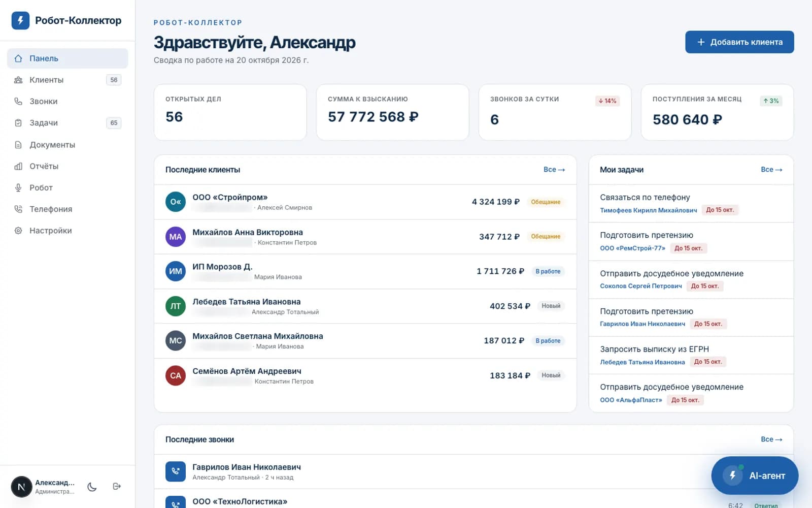Click the Поступления за месяц card

(x=718, y=112)
